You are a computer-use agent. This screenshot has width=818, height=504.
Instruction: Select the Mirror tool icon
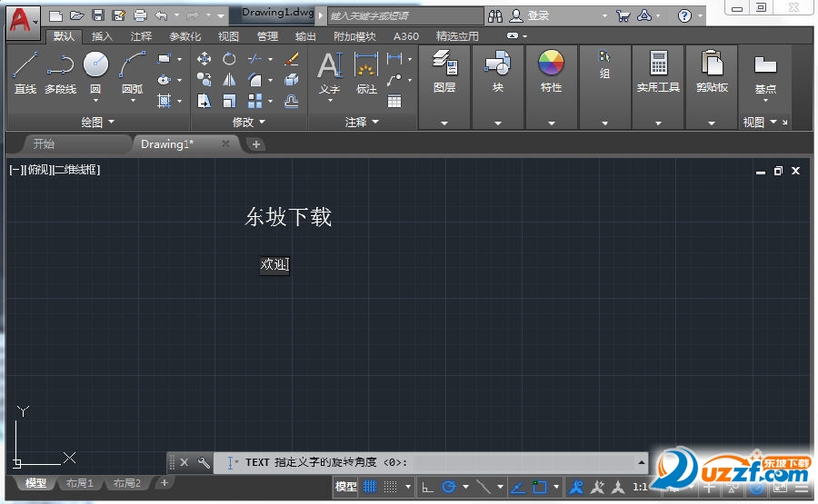[x=229, y=80]
